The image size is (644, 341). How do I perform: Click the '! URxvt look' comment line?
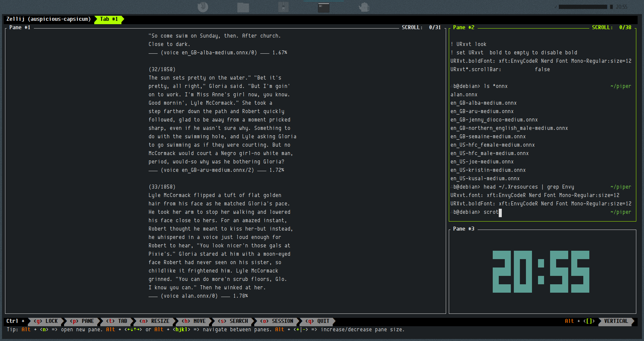tap(468, 44)
